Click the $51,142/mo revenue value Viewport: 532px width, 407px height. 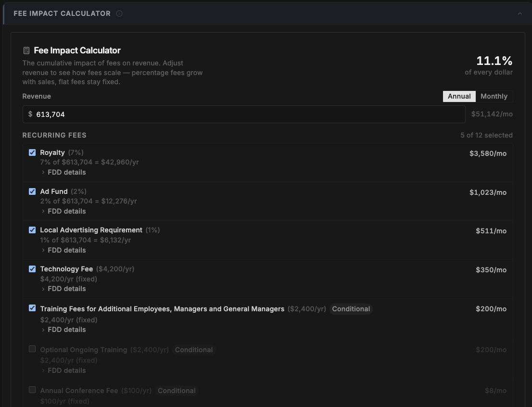(x=492, y=114)
